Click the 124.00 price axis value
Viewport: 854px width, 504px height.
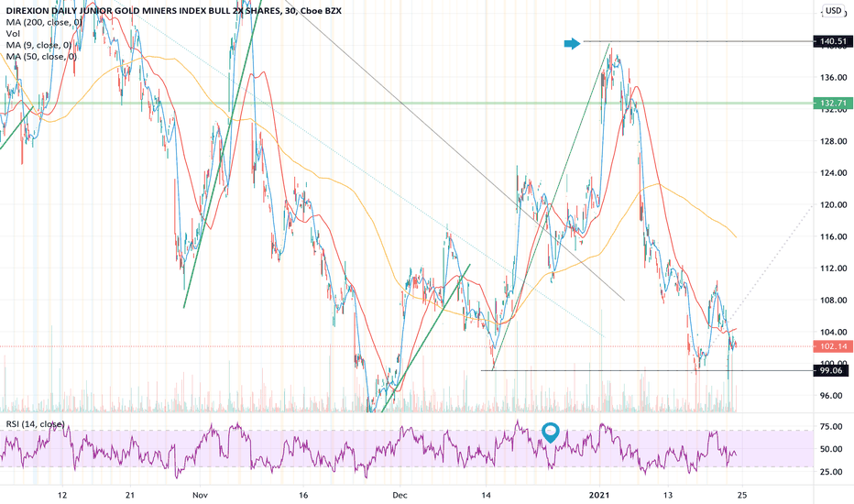pyautogui.click(x=833, y=173)
